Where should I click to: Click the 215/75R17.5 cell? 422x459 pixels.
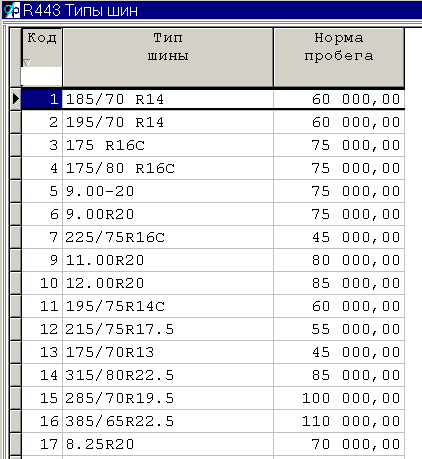click(168, 329)
